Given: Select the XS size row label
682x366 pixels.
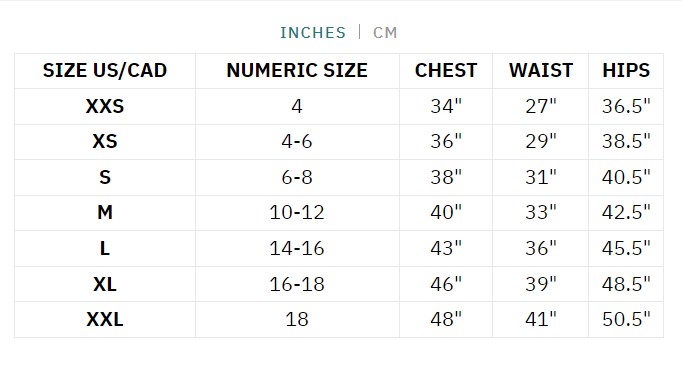Looking at the screenshot, I should click(105, 141).
